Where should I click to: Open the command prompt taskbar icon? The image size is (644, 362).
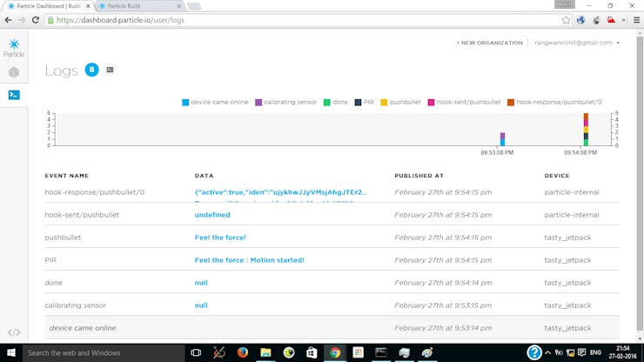(x=381, y=352)
